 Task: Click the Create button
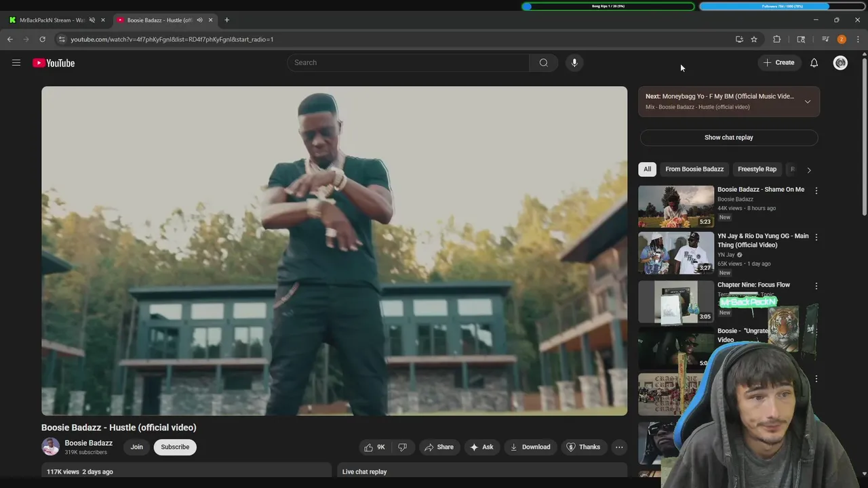point(778,62)
